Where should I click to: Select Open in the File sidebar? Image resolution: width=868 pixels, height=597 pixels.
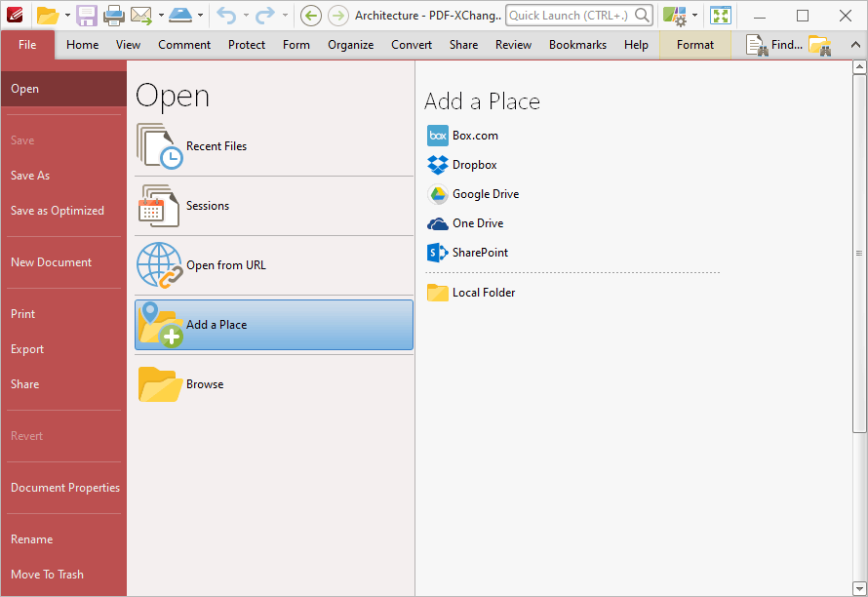tap(63, 89)
